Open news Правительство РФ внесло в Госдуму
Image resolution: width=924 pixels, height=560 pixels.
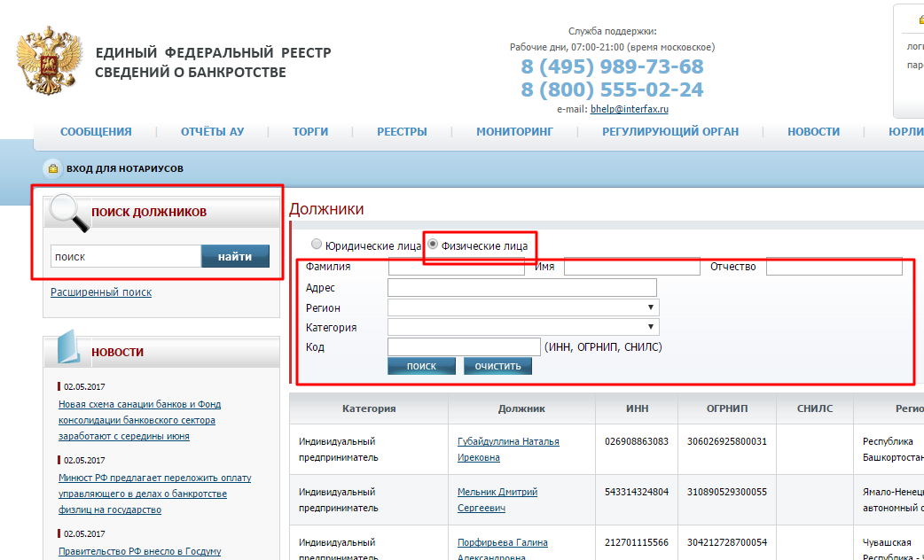(x=139, y=552)
